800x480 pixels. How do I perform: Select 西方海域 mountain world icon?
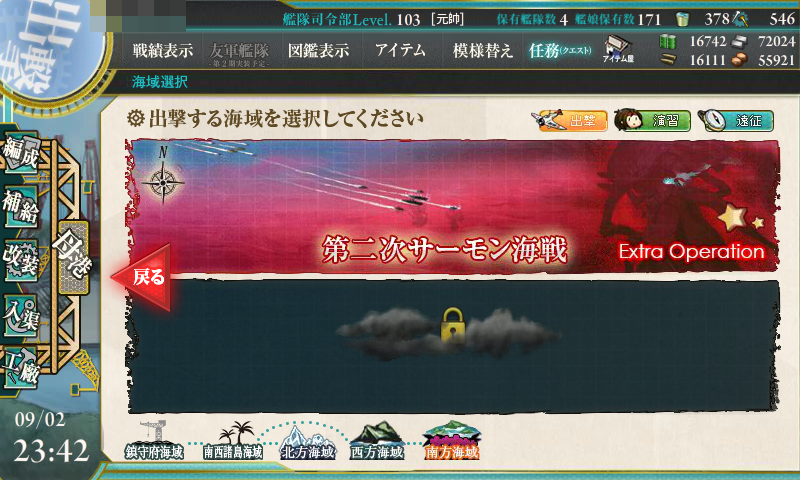pyautogui.click(x=377, y=441)
